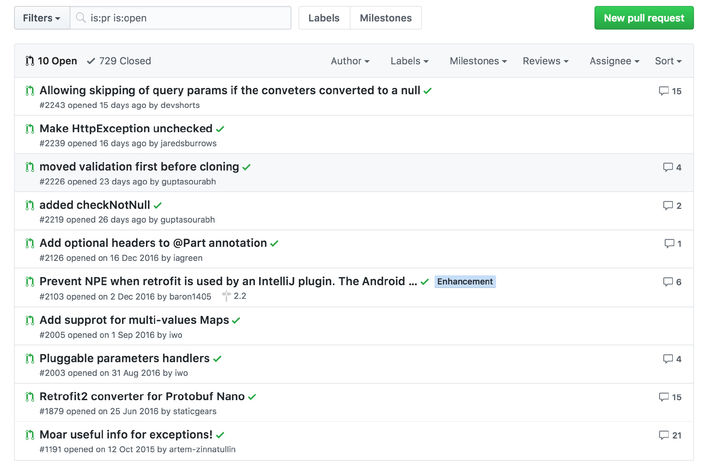Image resolution: width=720 pixels, height=474 pixels.
Task: Click the New pull request button
Action: [x=643, y=18]
